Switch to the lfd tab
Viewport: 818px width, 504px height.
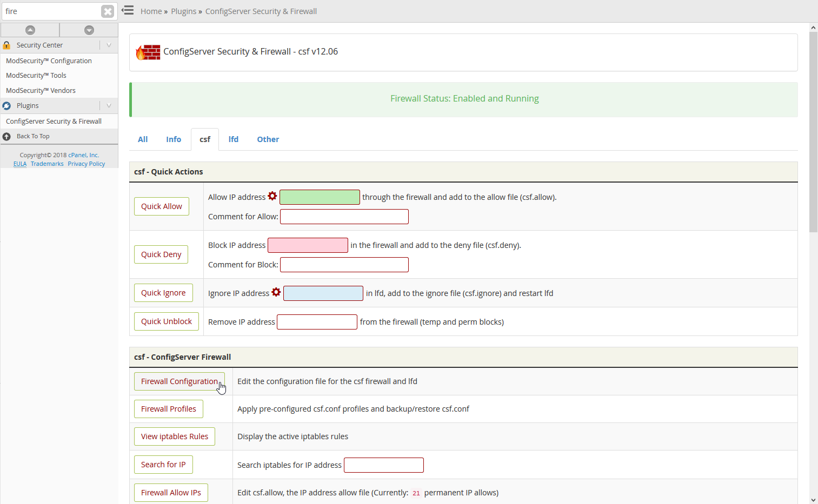click(x=233, y=139)
